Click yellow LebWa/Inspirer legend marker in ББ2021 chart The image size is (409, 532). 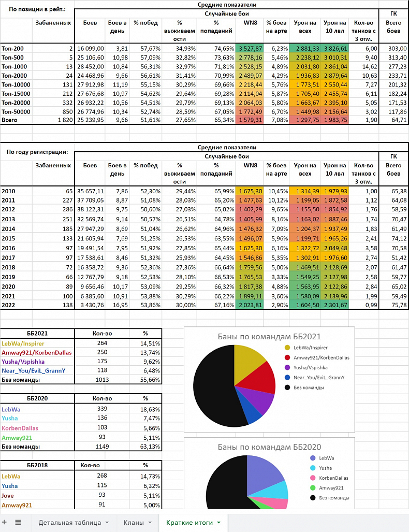(288, 348)
